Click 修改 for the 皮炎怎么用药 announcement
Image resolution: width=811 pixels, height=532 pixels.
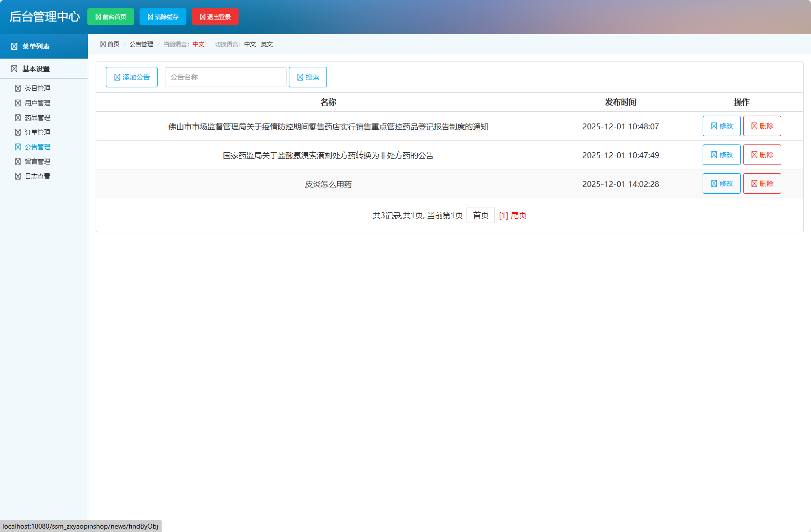click(x=722, y=184)
